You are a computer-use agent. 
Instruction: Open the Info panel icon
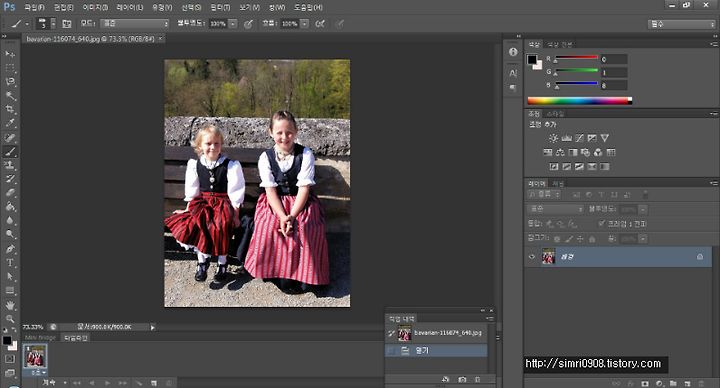coord(513,52)
